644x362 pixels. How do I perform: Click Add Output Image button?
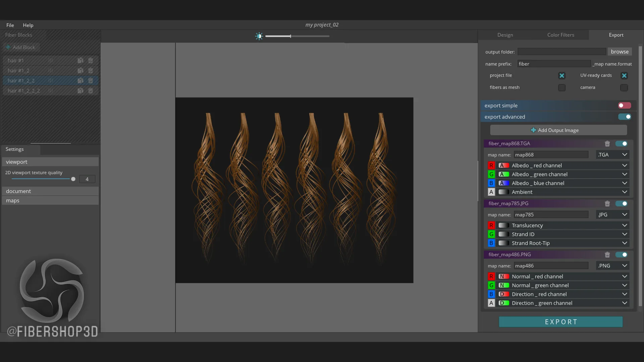coord(558,130)
